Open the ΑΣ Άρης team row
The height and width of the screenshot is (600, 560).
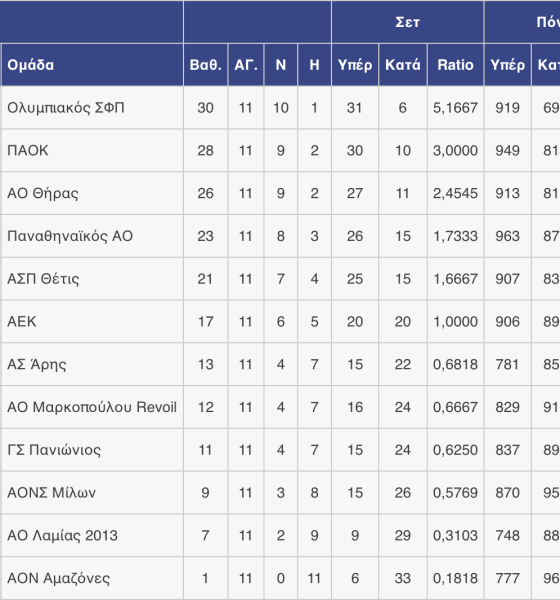(x=280, y=364)
